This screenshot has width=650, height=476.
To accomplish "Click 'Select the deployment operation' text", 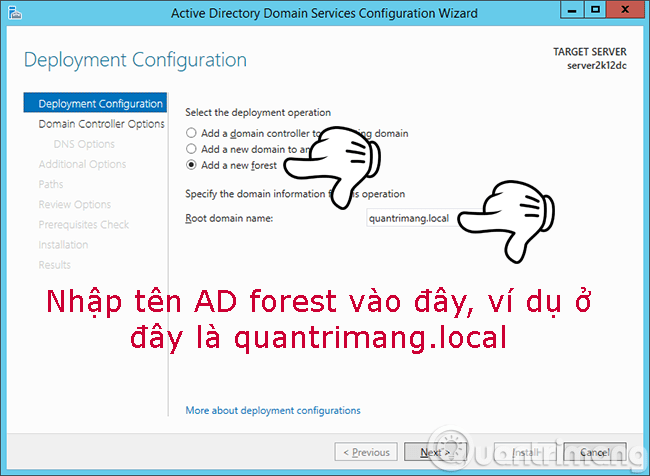I will coord(258,112).
